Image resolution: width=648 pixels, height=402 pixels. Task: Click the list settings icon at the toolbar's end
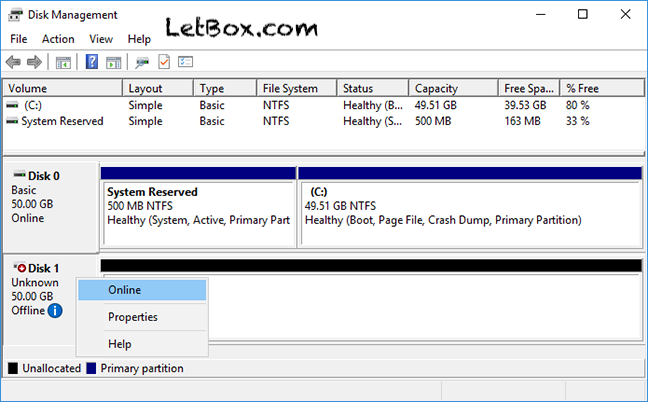185,62
